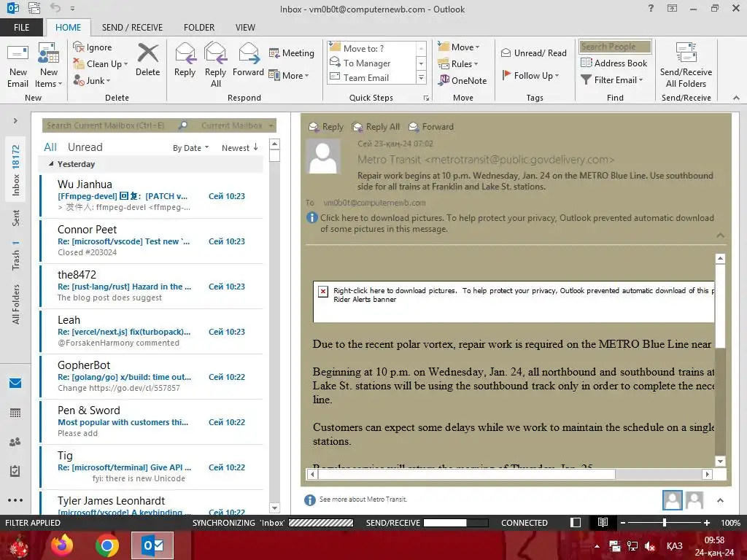The width and height of the screenshot is (747, 560).
Task: Click Reply All in the ribbon
Action: [x=215, y=65]
